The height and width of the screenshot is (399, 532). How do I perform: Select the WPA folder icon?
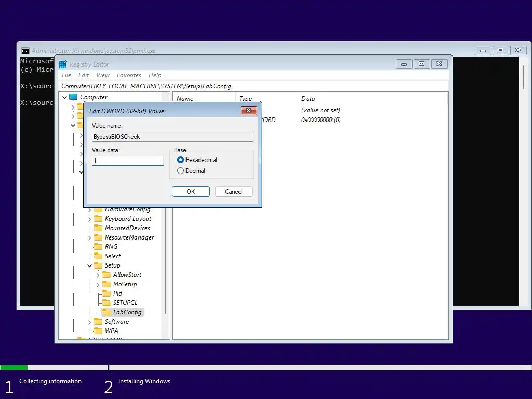click(x=98, y=331)
